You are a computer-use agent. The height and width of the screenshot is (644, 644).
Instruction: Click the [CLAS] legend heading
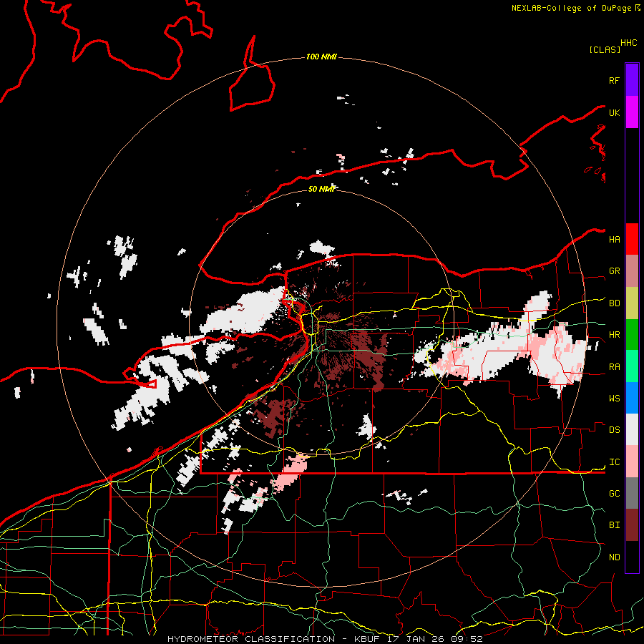point(605,49)
